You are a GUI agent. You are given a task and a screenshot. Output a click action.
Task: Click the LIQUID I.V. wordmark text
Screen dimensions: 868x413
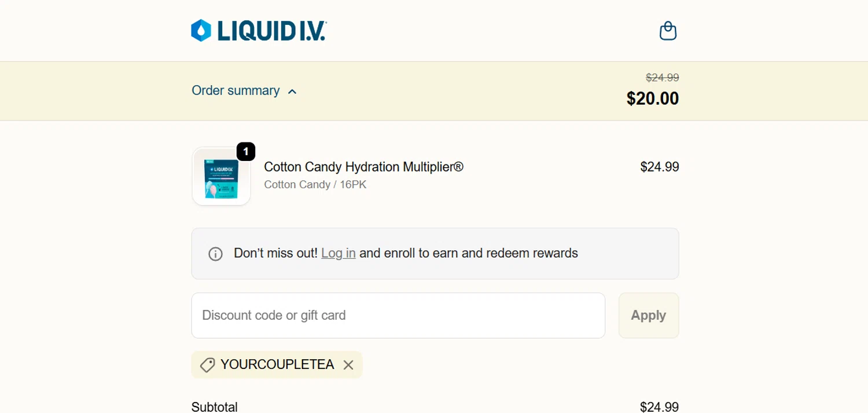(271, 31)
